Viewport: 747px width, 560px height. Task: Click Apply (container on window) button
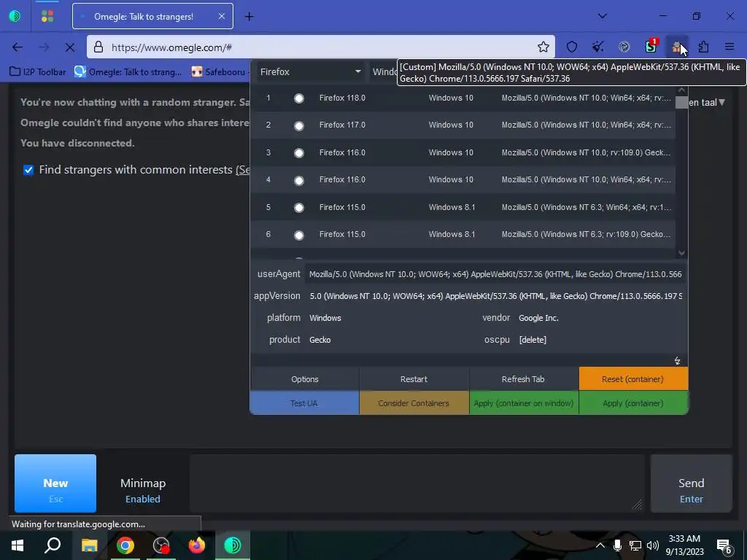524,402
